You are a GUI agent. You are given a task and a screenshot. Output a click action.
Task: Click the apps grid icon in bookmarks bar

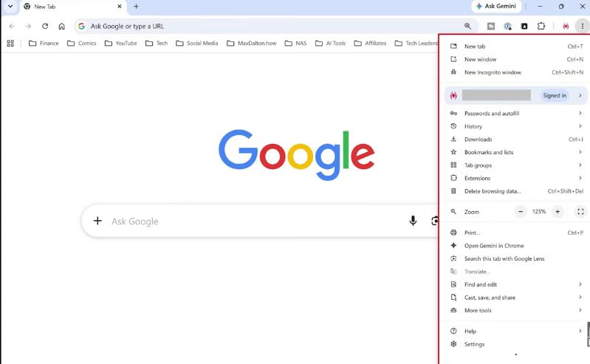[10, 44]
